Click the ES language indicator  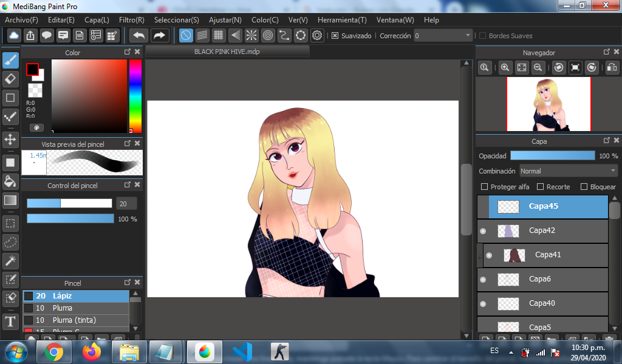(x=494, y=351)
